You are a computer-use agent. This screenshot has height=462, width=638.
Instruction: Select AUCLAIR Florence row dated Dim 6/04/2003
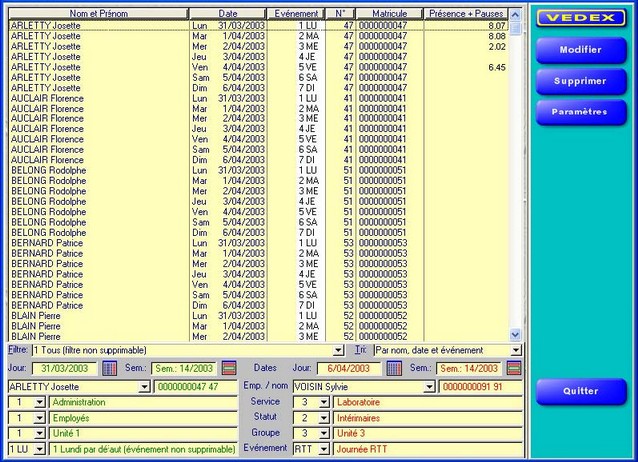pos(258,160)
